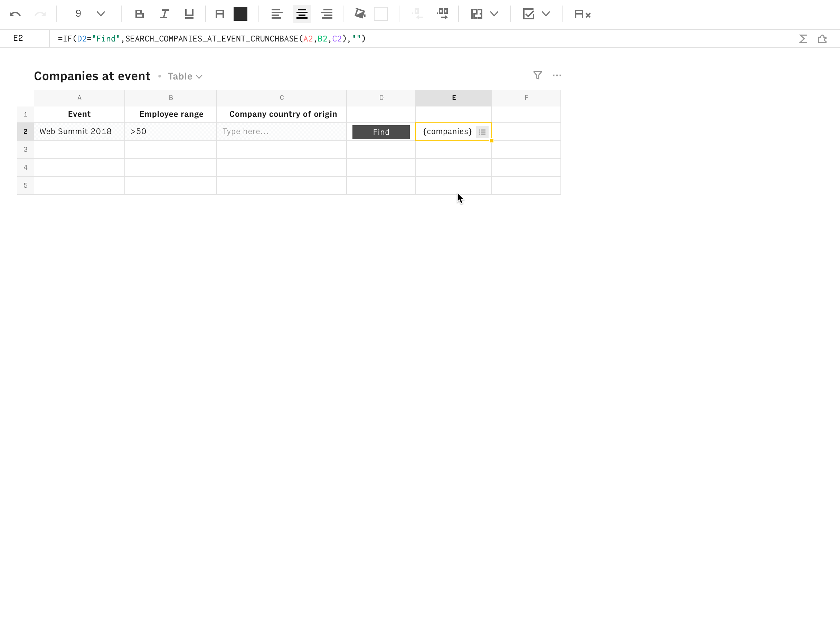
Task: Click the Bold formatting icon
Action: click(x=139, y=14)
